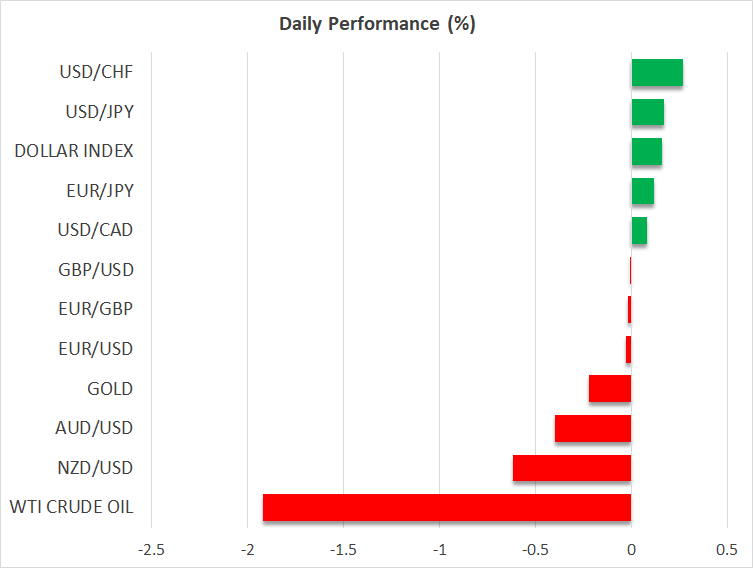The height and width of the screenshot is (568, 753).
Task: Select the green EUR/JPY bar
Action: pos(642,191)
